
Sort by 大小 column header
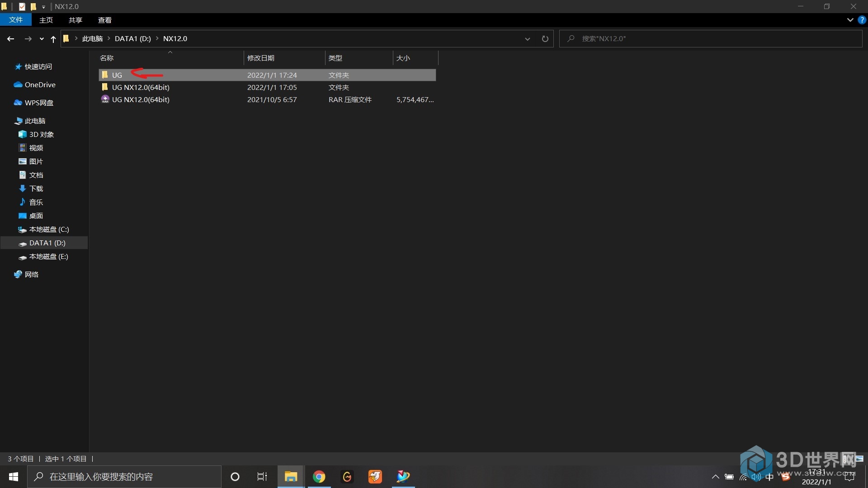[x=403, y=58]
